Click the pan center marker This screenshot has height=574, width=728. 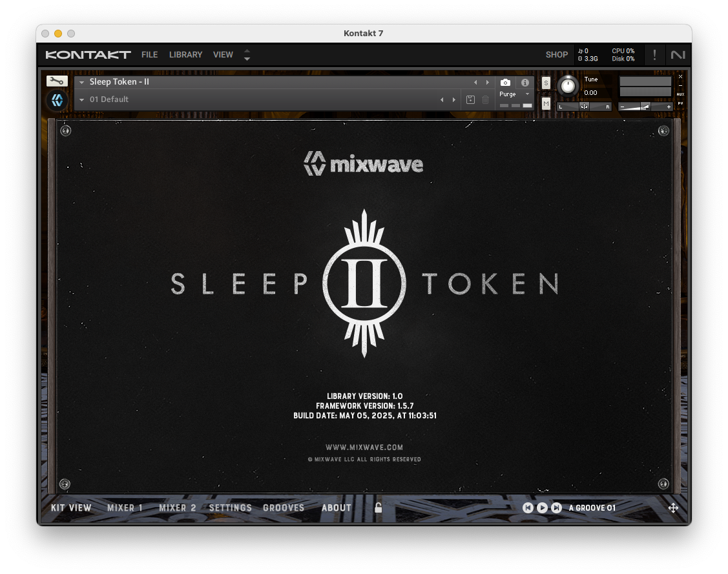point(584,107)
